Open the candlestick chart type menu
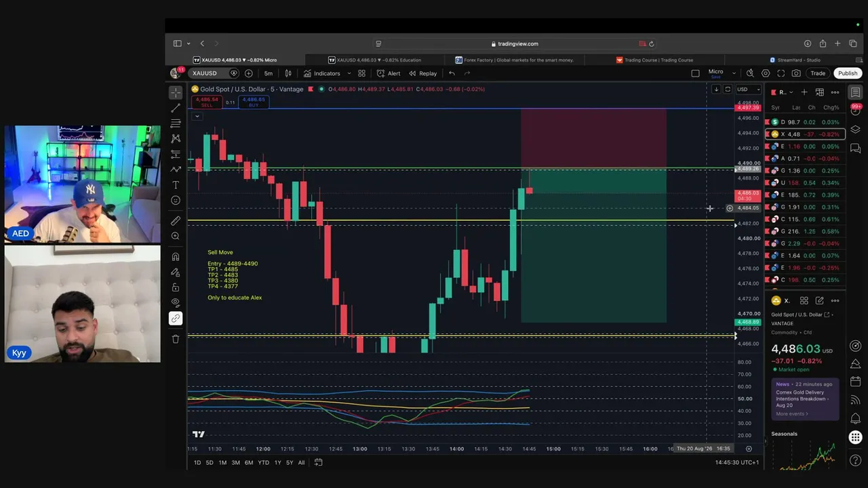 point(288,73)
